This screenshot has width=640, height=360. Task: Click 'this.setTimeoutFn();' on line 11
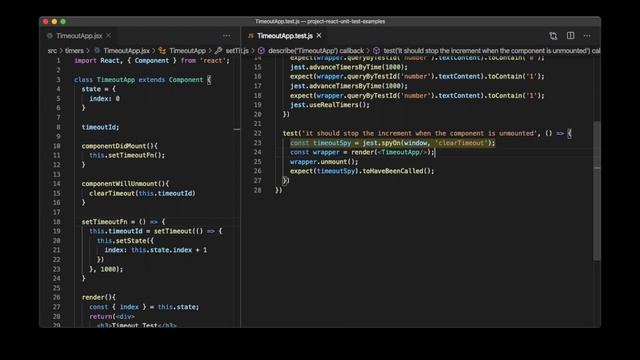point(127,155)
